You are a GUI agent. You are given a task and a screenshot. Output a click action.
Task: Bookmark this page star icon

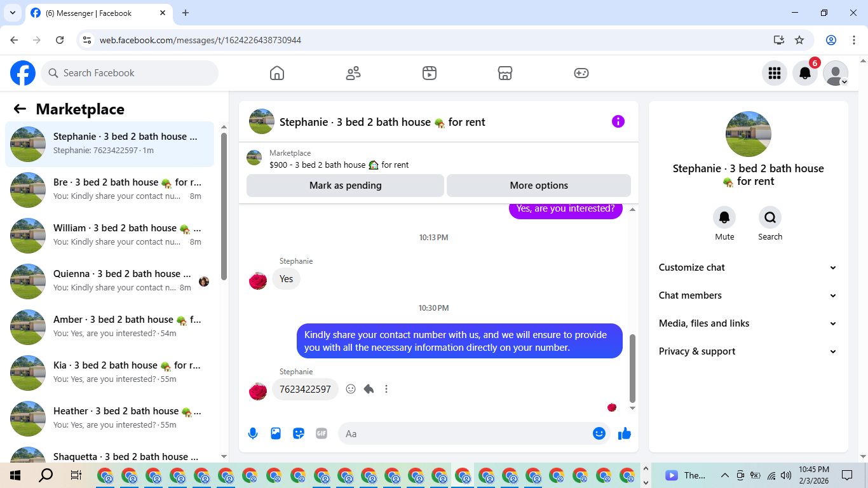799,40
